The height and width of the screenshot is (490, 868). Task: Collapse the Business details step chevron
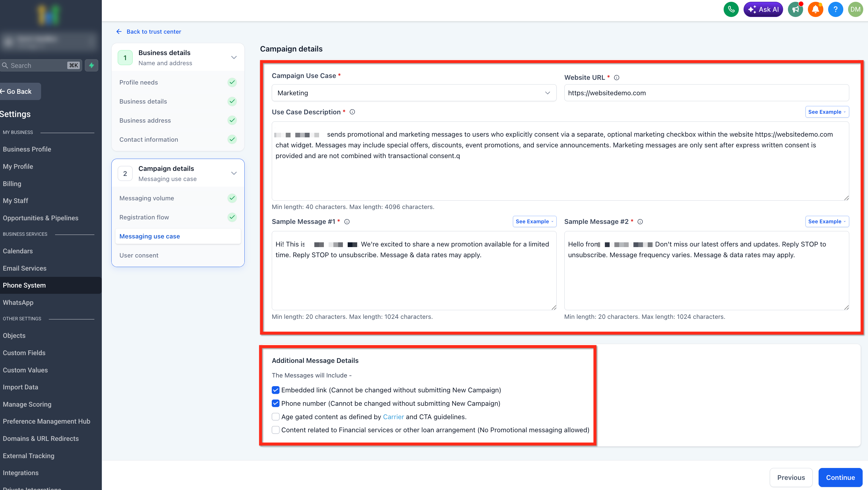(x=233, y=57)
